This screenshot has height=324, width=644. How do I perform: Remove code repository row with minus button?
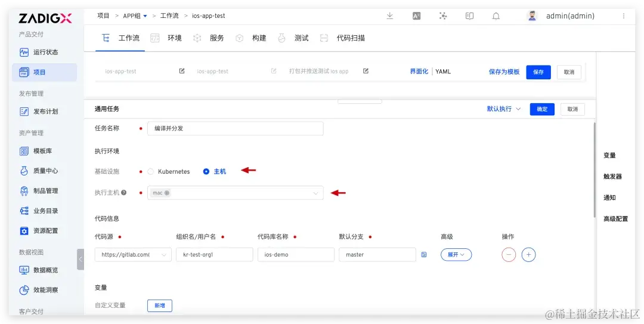coord(509,255)
